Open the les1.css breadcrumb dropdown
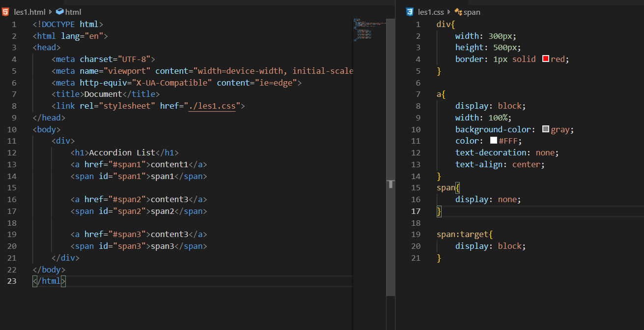Screen dimensions: 644x330 (431, 12)
